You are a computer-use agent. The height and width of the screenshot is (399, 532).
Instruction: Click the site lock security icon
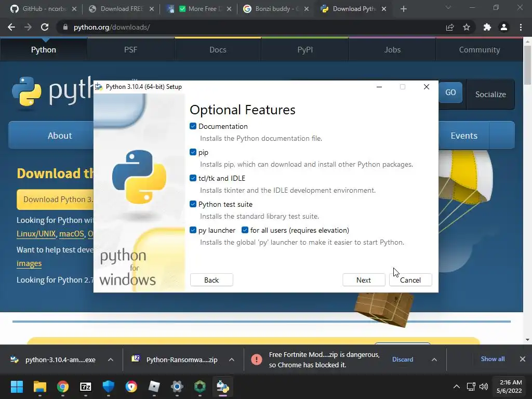tap(65, 27)
